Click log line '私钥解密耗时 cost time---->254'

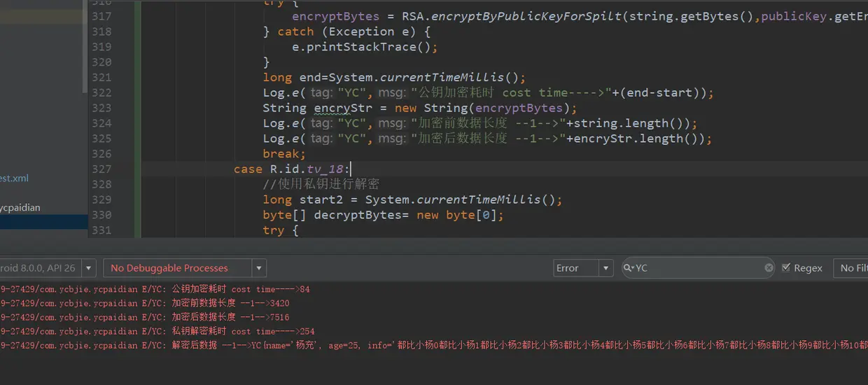[x=243, y=331]
